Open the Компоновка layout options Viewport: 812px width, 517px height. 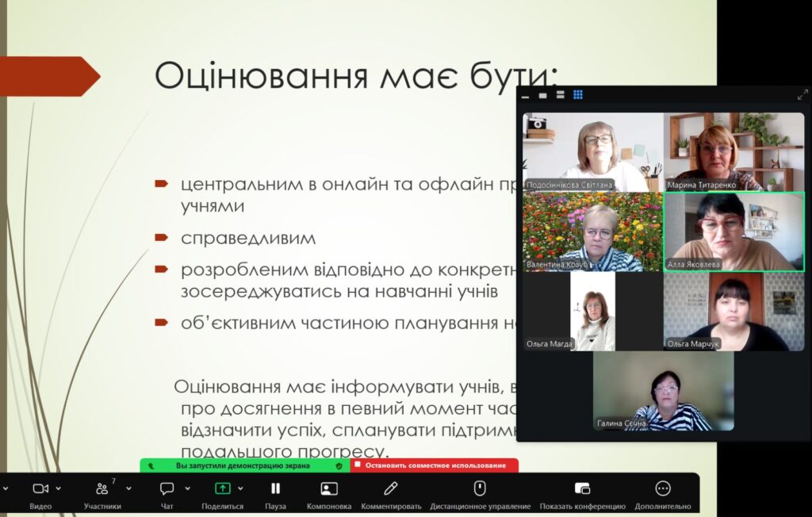(x=329, y=488)
